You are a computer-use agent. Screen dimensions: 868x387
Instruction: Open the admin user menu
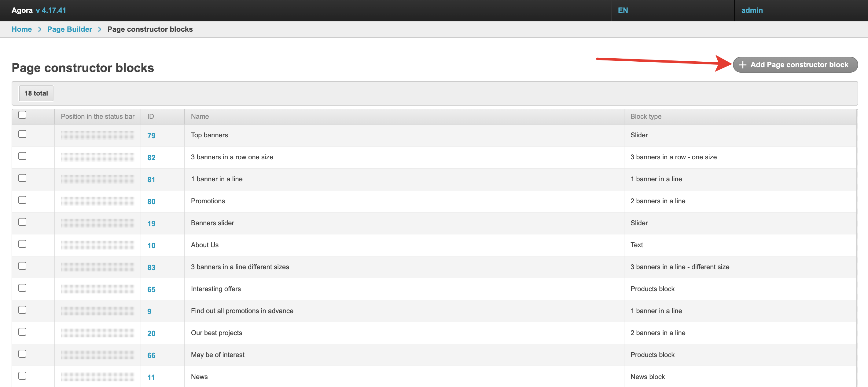(752, 10)
